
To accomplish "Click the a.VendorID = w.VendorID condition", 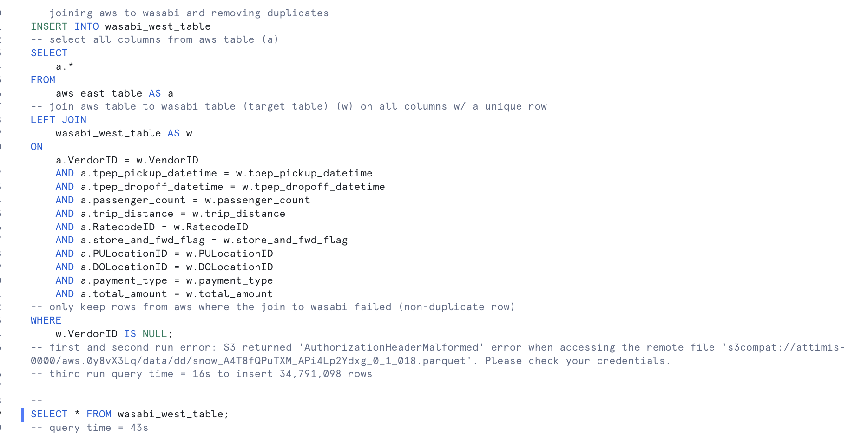I will click(x=127, y=160).
